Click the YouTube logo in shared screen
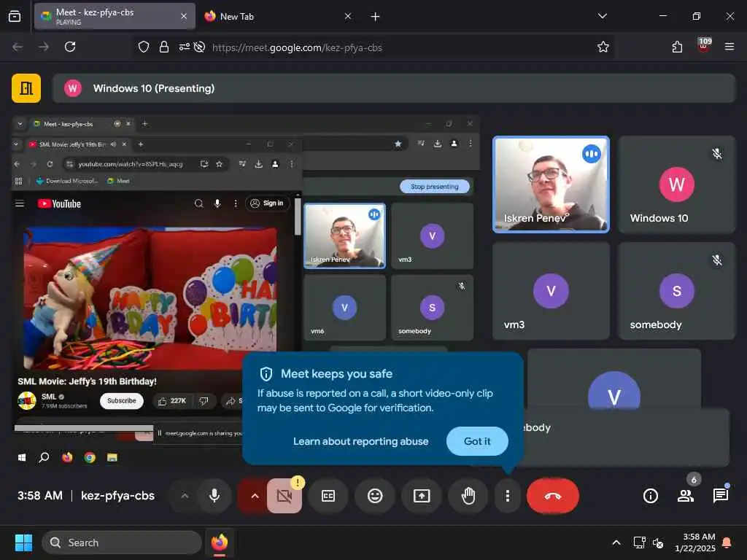The image size is (747, 560). [60, 204]
